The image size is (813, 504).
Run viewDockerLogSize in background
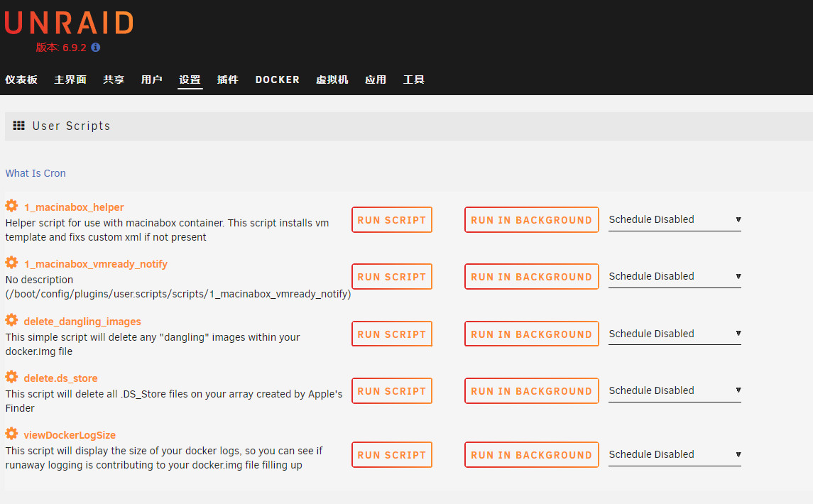click(x=532, y=455)
